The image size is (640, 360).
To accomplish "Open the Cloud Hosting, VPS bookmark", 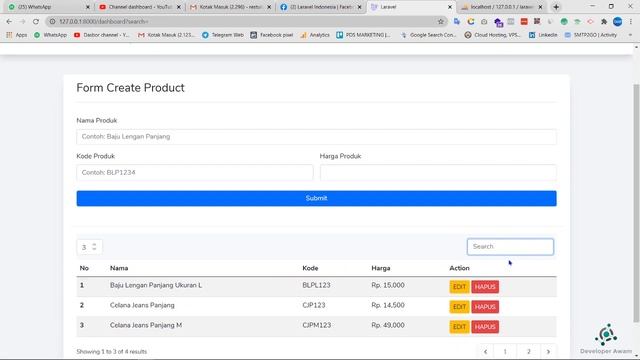I will (x=493, y=35).
